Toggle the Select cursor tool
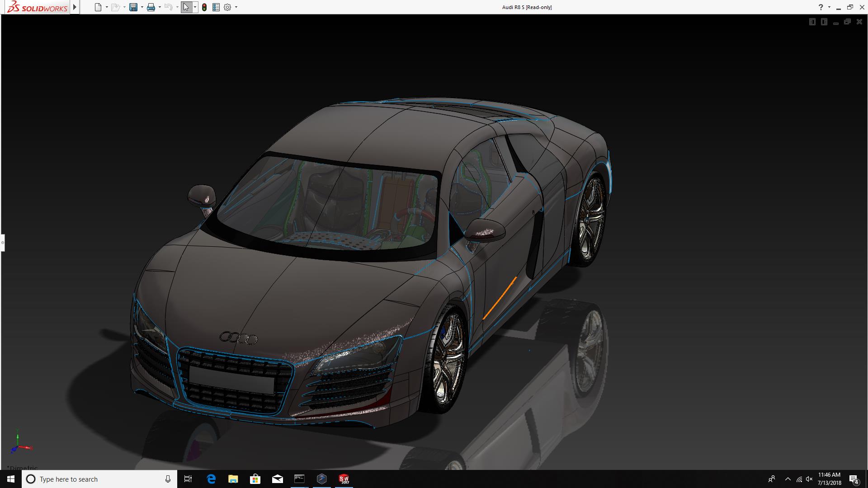This screenshot has width=868, height=488. pos(186,7)
